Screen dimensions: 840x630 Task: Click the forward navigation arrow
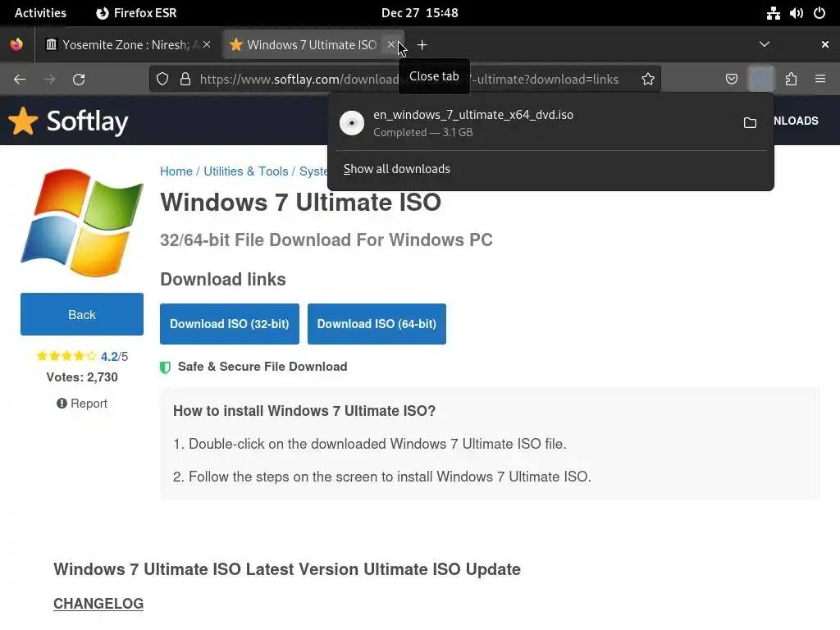click(49, 80)
